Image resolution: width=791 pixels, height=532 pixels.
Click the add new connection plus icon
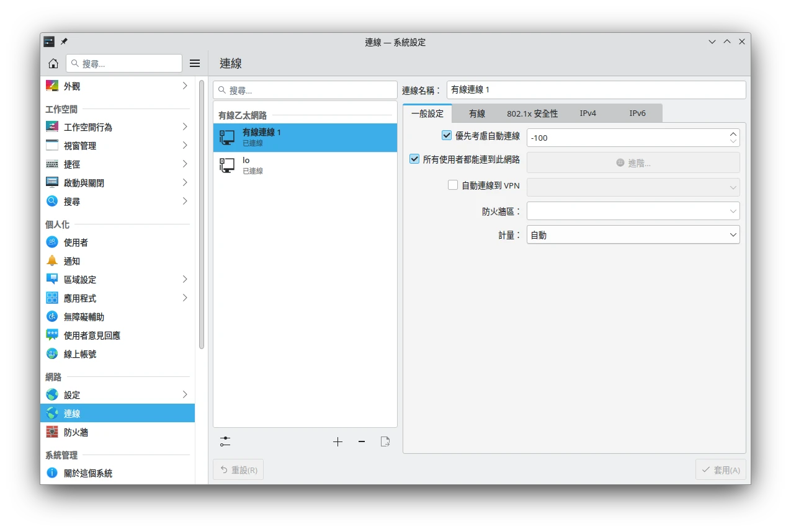point(337,442)
